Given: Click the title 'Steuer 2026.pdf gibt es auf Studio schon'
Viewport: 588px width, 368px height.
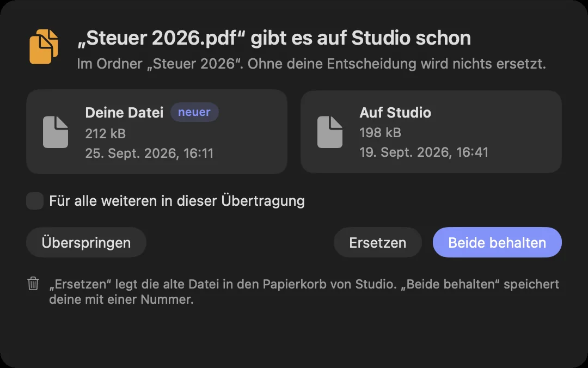Looking at the screenshot, I should [274, 38].
